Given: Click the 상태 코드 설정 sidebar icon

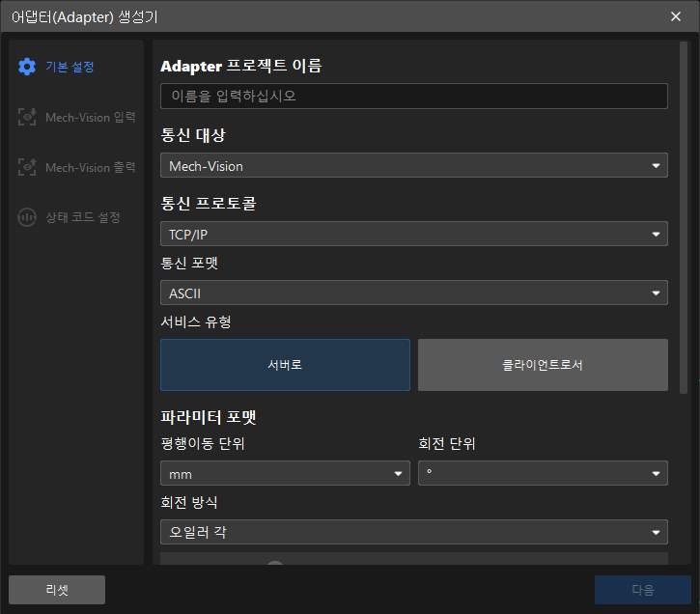Looking at the screenshot, I should tap(27, 217).
